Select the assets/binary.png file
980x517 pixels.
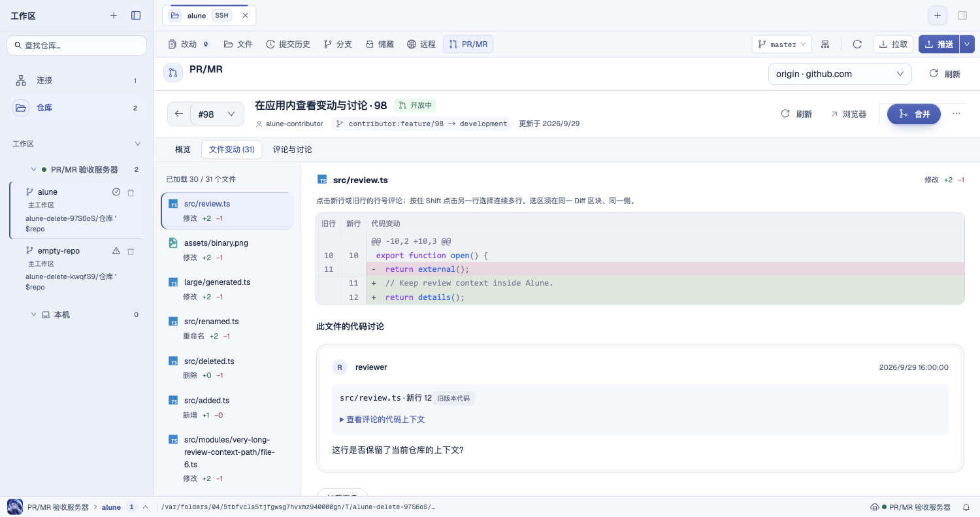(x=227, y=250)
